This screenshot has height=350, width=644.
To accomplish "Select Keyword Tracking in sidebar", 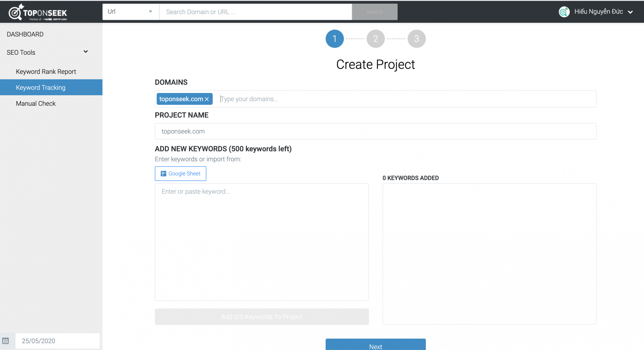I will [x=41, y=88].
